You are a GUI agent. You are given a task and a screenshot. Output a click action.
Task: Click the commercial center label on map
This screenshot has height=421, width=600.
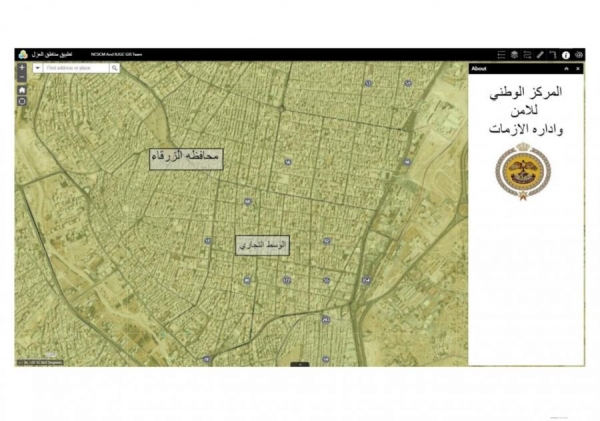[262, 244]
